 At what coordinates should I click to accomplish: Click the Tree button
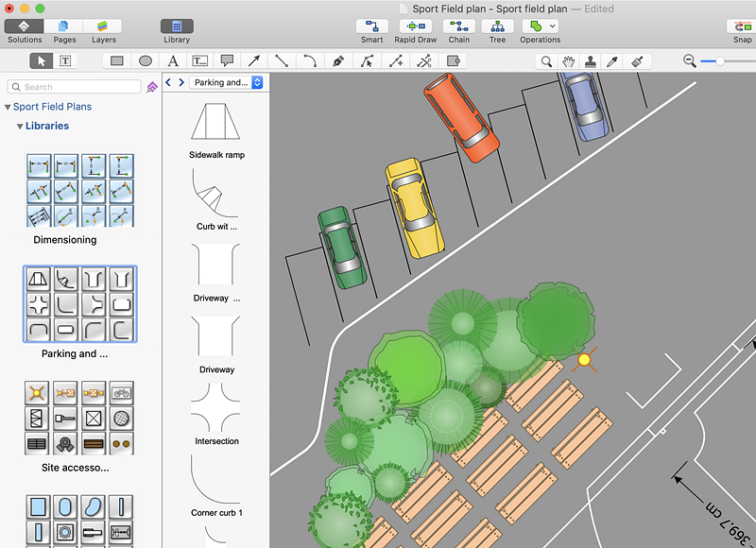tap(497, 26)
